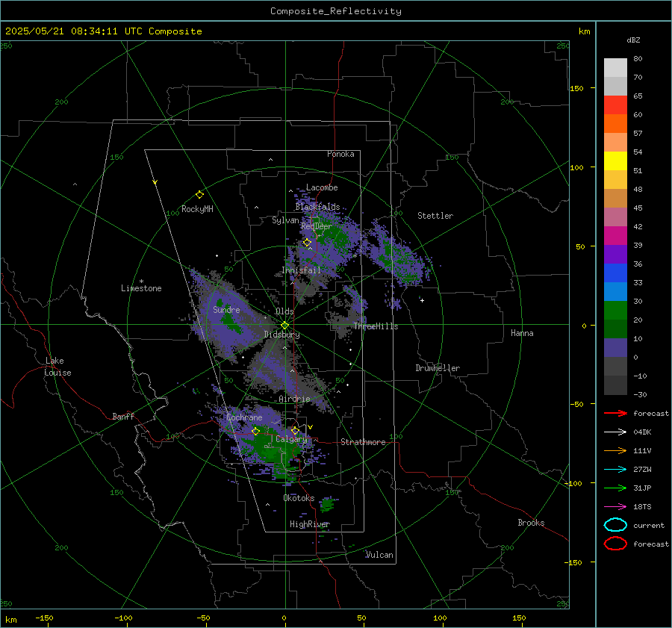672x628 pixels.
Task: Click the Calgary city label
Action: coord(291,439)
